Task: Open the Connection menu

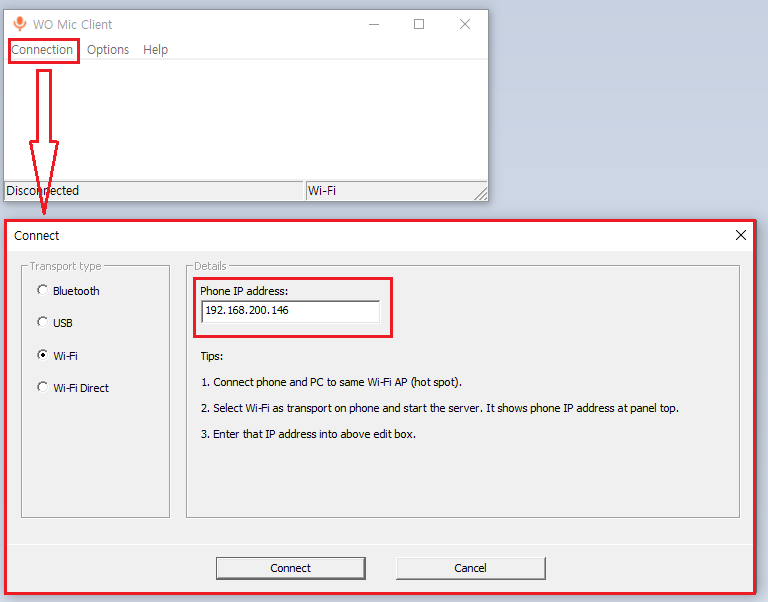Action: [42, 50]
